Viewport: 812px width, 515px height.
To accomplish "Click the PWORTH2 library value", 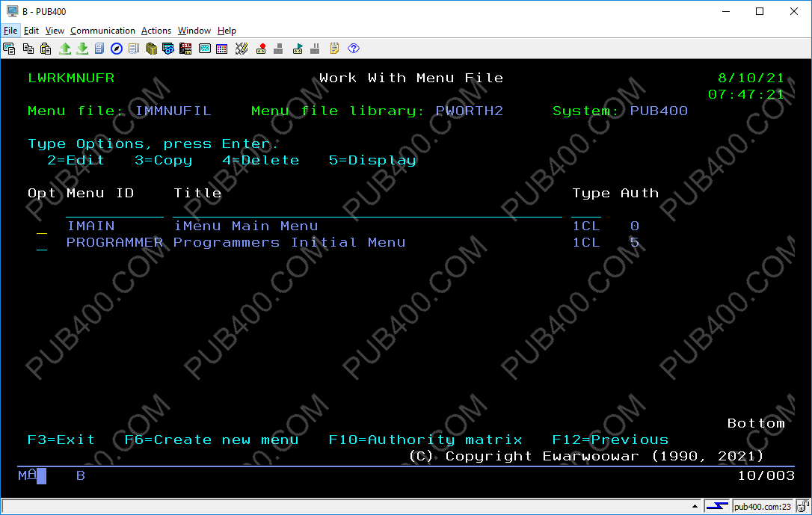I will (469, 111).
